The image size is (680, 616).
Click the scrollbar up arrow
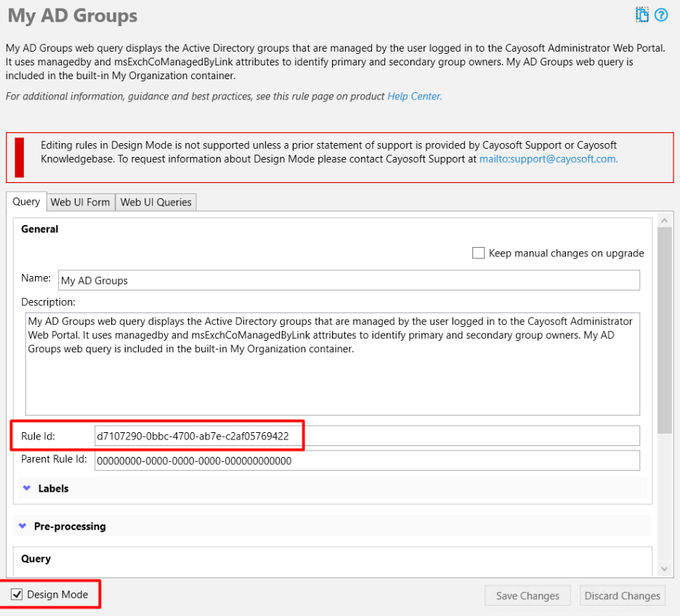(x=664, y=221)
